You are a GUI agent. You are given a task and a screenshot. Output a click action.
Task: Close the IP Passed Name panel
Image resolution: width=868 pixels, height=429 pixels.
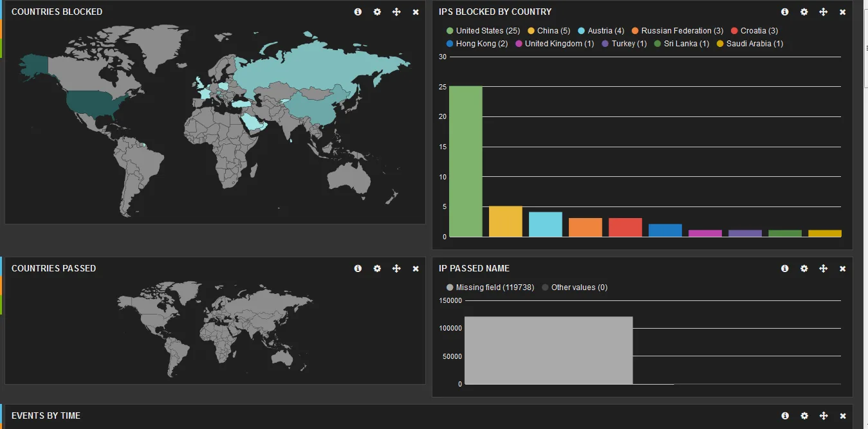(x=843, y=269)
